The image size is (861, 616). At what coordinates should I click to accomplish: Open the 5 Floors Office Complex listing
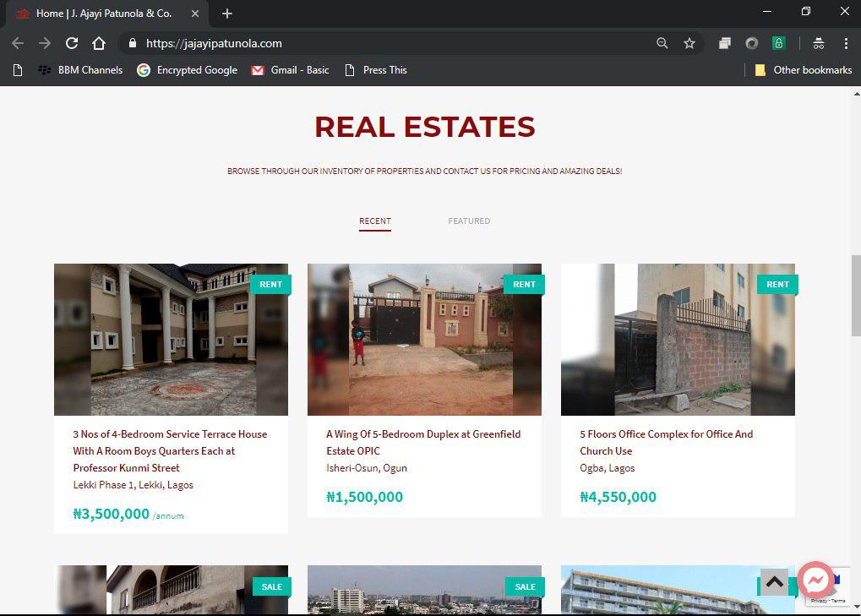[666, 442]
